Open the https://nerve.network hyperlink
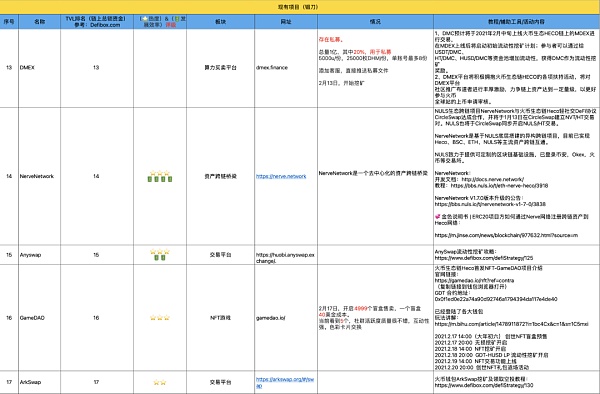 (281, 176)
